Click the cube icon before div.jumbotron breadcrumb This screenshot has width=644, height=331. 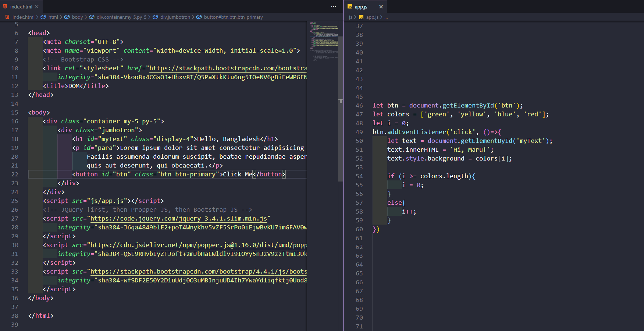[155, 17]
